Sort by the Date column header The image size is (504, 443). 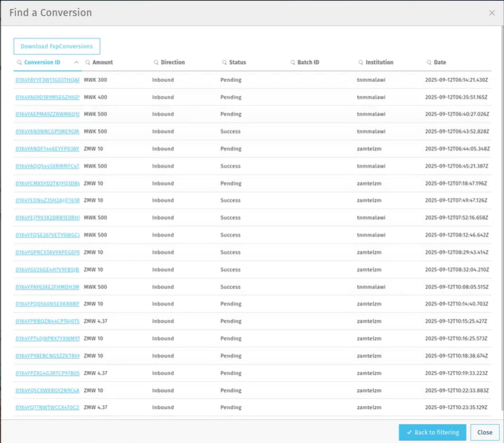click(x=441, y=62)
